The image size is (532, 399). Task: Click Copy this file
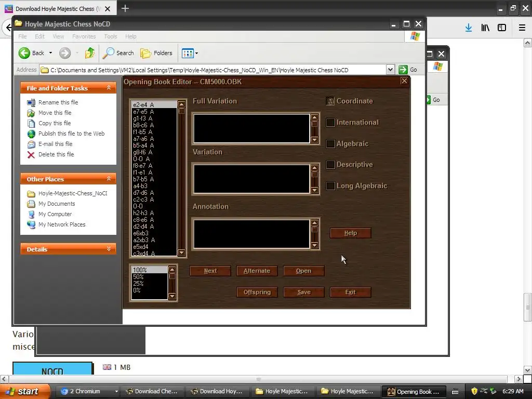(x=54, y=123)
